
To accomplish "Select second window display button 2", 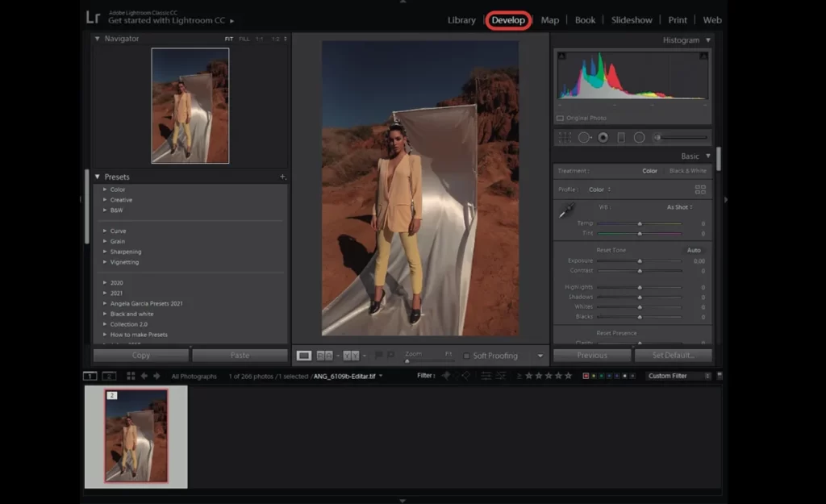I will click(109, 376).
